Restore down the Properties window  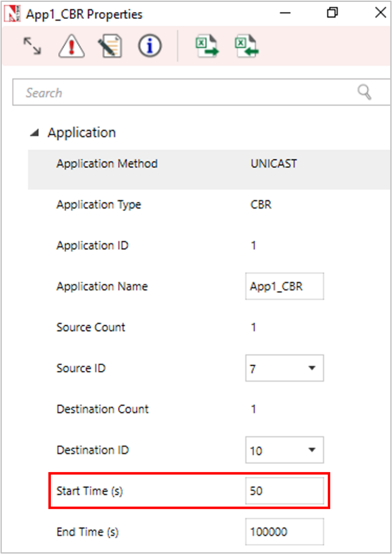point(332,13)
